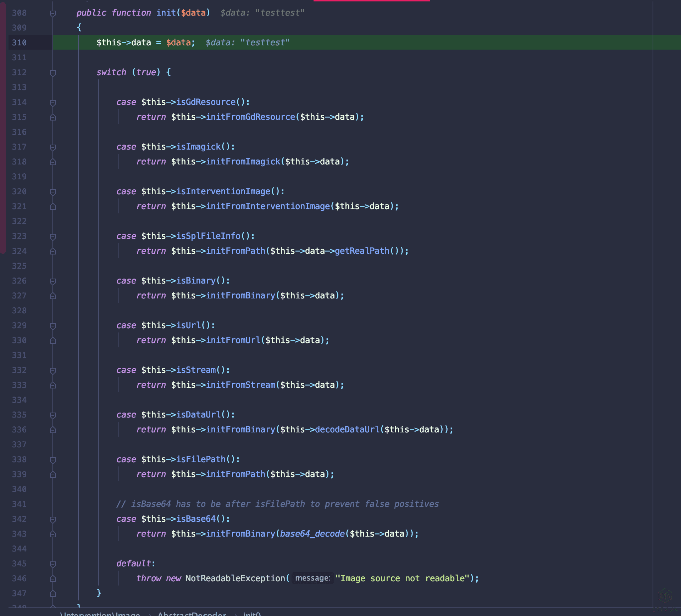Screen dimensions: 681x616
Task: Click the left edge change marker stripe
Action: tap(3, 128)
